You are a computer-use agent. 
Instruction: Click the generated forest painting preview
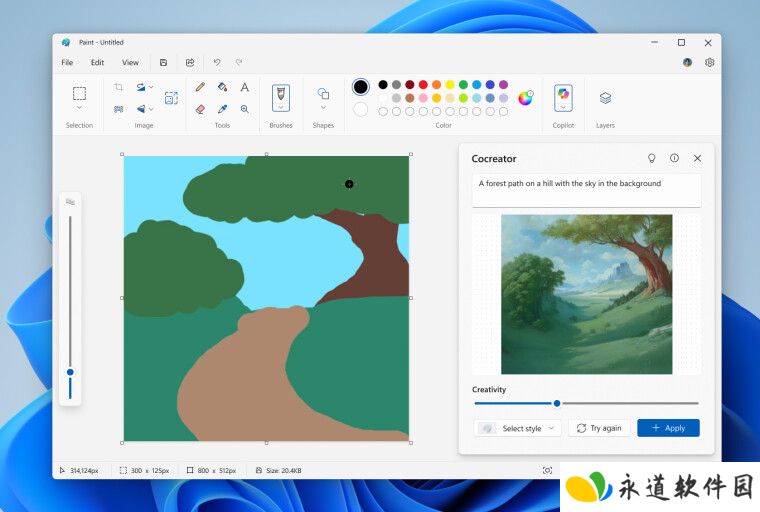pyautogui.click(x=586, y=294)
